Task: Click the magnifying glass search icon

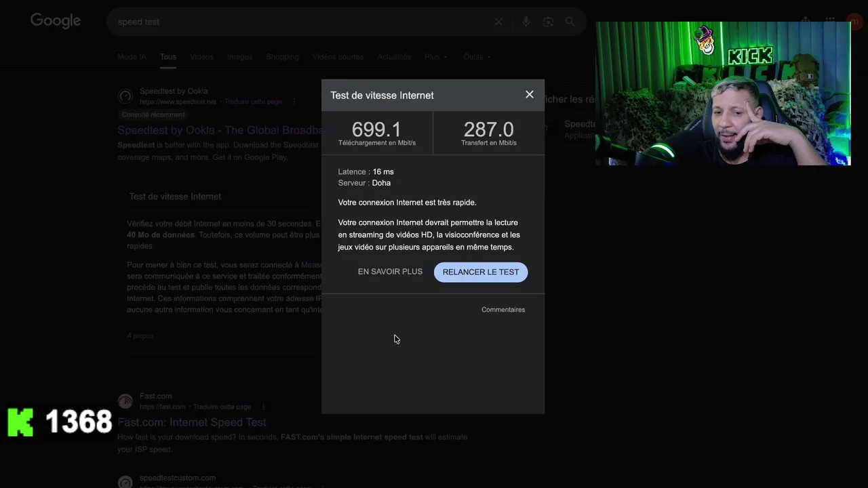Action: coord(570,22)
